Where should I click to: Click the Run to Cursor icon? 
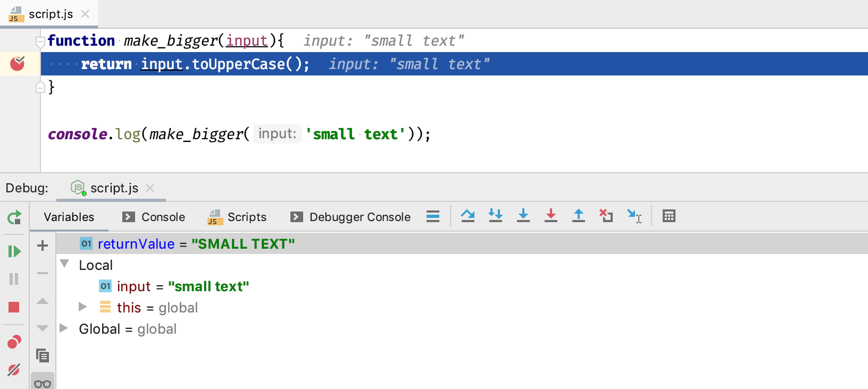click(634, 216)
